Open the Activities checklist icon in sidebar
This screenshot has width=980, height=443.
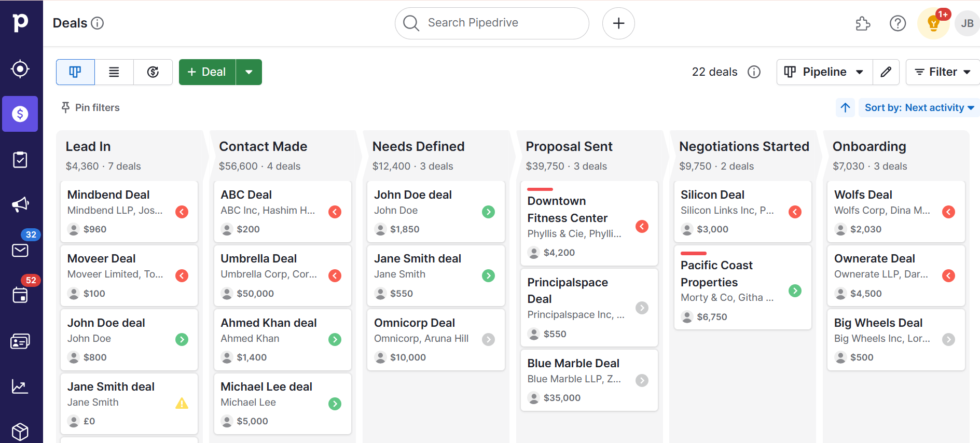20,160
